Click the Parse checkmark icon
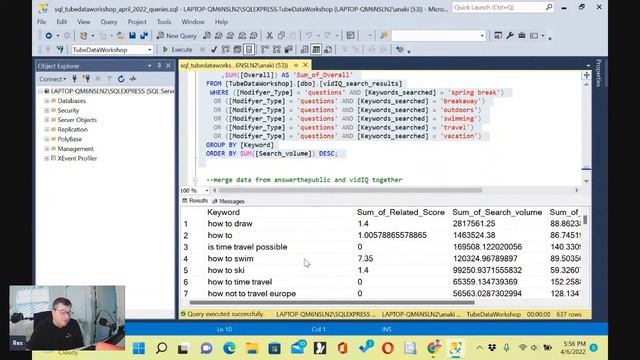 [x=213, y=50]
